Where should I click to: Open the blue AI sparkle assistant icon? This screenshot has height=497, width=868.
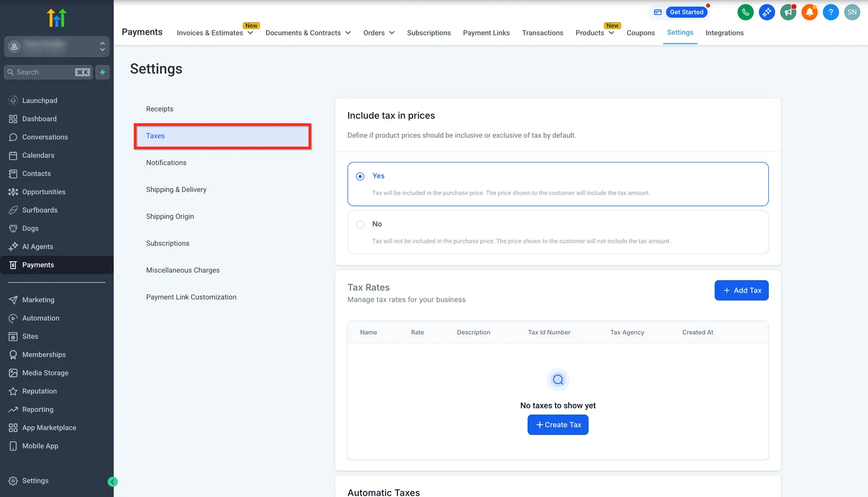click(767, 12)
